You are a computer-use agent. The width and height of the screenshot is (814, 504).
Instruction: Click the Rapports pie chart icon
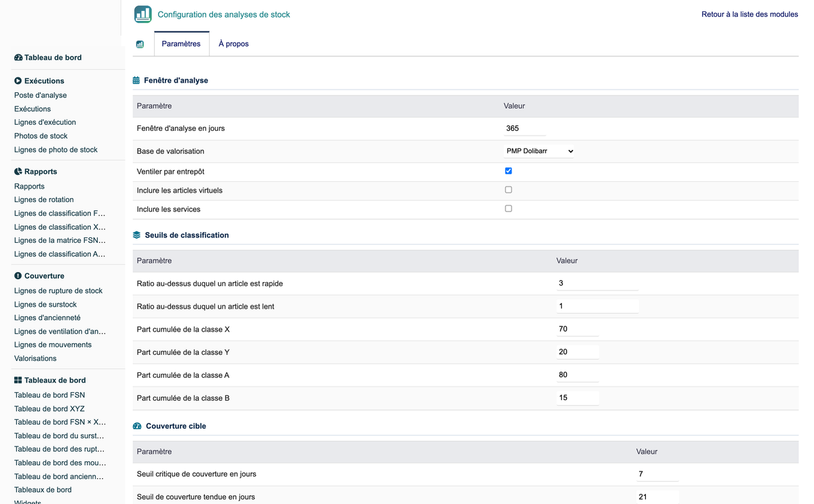(18, 172)
